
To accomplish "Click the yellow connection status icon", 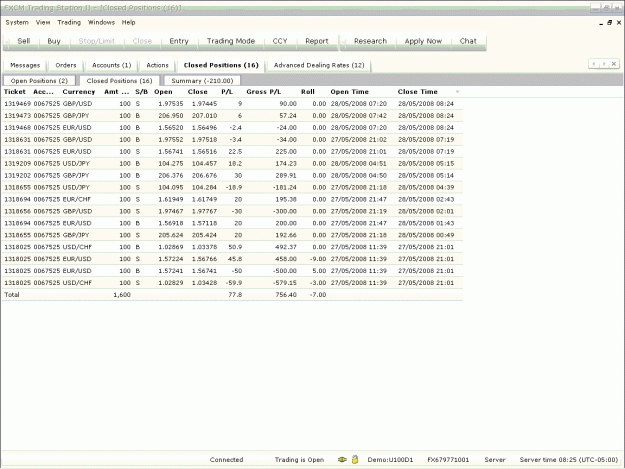I will click(342, 459).
